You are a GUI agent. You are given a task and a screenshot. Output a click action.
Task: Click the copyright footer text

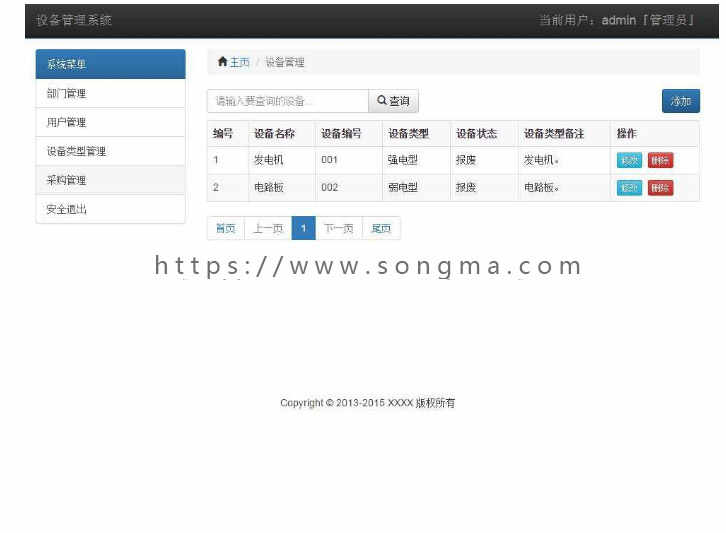(368, 403)
